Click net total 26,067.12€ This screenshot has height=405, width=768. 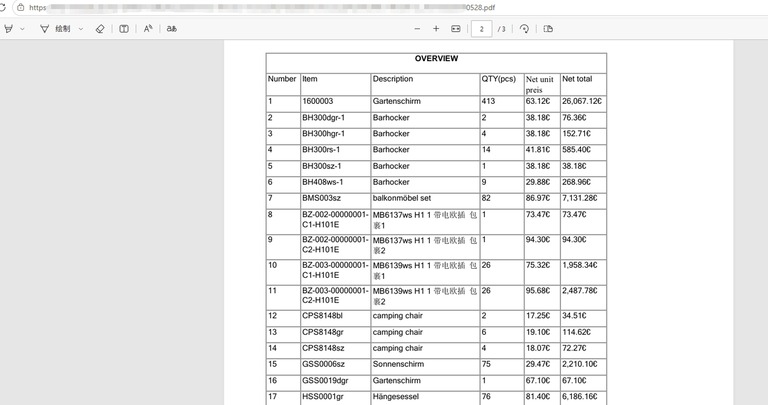582,101
